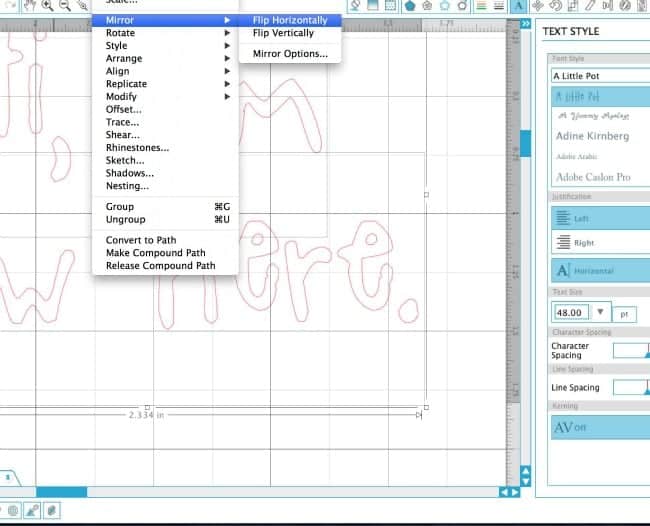This screenshot has height=526, width=650.
Task: Adjust the Character Spacing slider
Action: click(x=631, y=351)
